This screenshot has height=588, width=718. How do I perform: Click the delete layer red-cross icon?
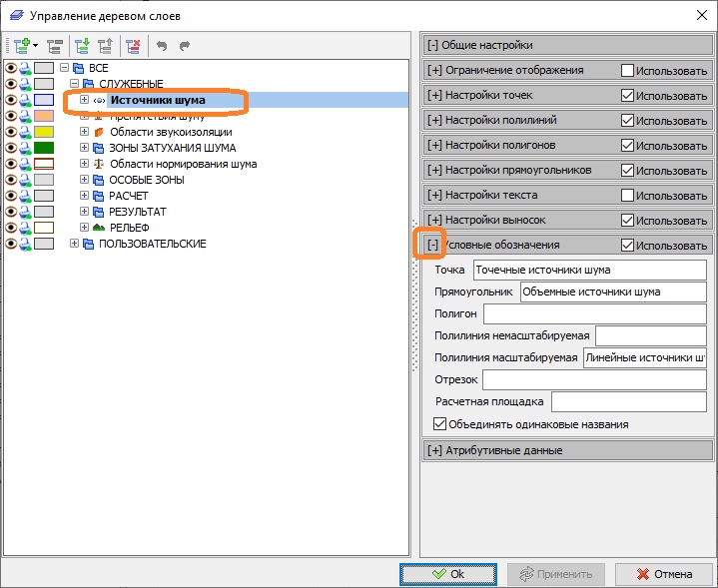click(x=133, y=45)
